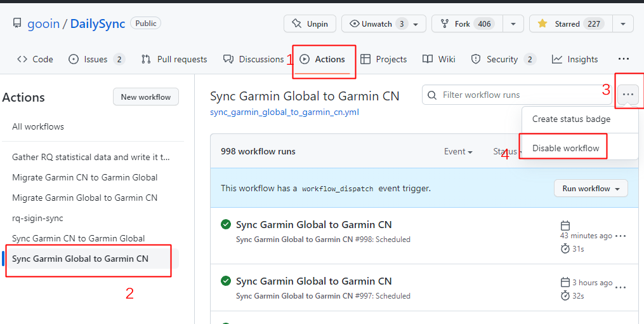Select the Actions tab

[322, 59]
